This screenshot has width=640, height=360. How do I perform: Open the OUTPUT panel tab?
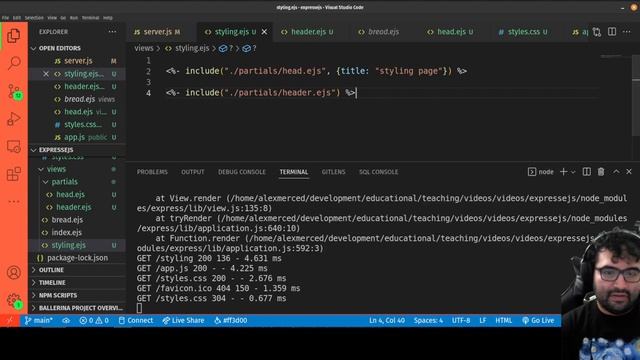coord(193,172)
